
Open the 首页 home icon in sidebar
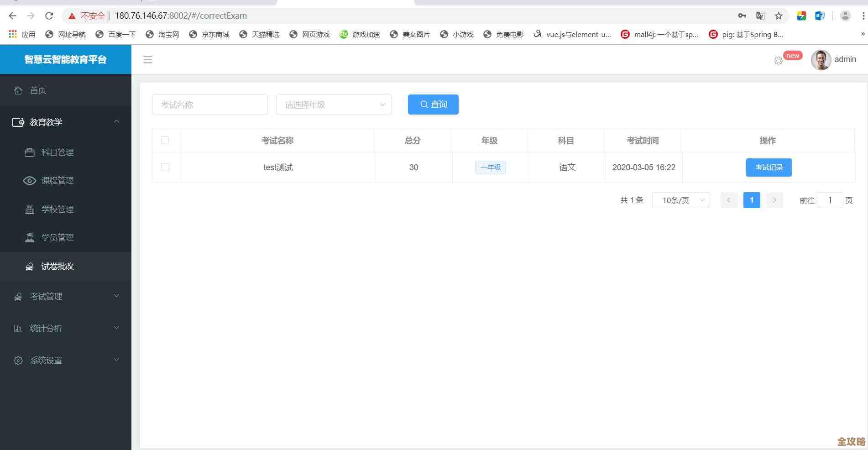[18, 90]
